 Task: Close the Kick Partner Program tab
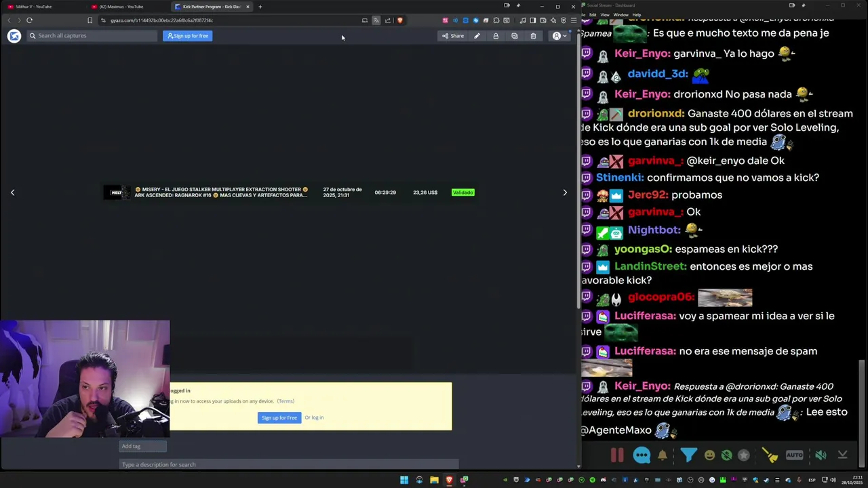click(x=248, y=7)
